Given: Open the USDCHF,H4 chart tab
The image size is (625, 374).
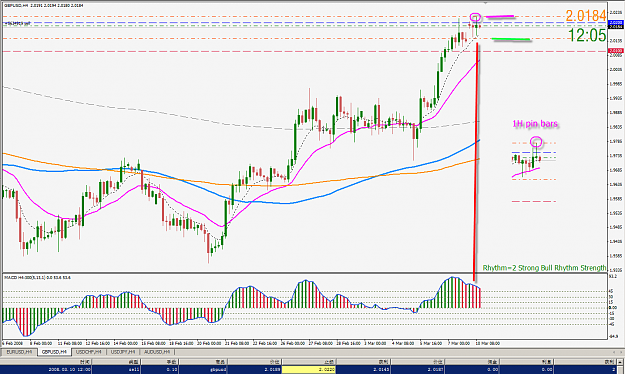Looking at the screenshot, I should click(88, 352).
